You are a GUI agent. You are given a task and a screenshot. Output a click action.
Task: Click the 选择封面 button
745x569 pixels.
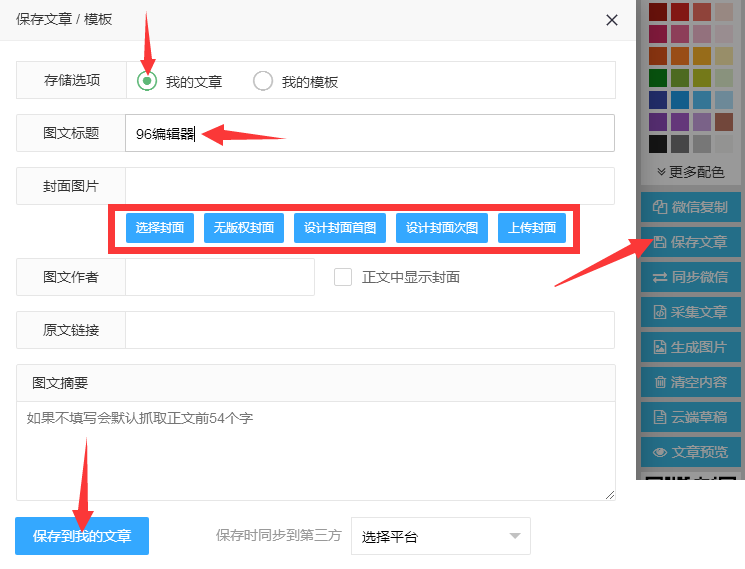(160, 228)
